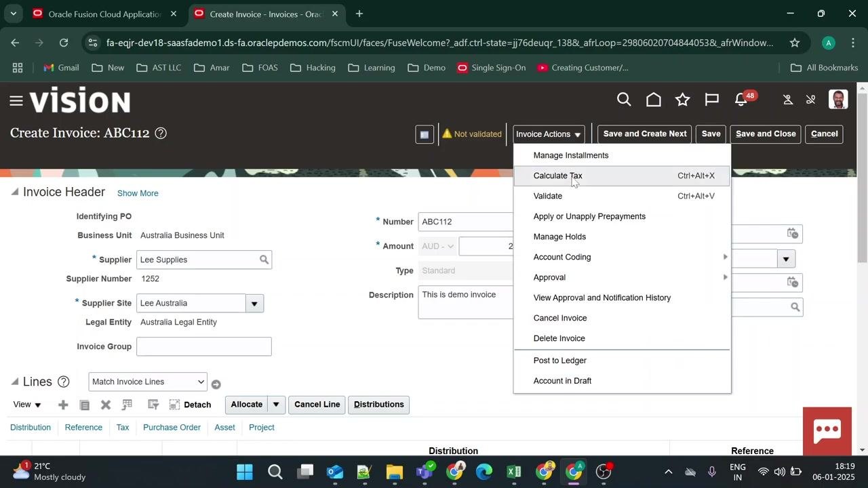Viewport: 868px width, 488px height.
Task: Bookmark this page with the star icon
Action: tap(795, 43)
